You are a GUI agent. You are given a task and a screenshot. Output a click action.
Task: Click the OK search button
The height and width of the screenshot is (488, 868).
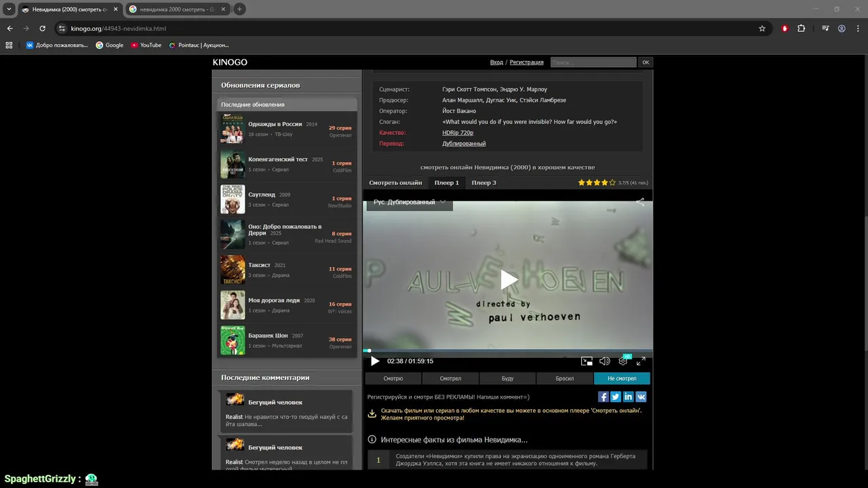[646, 62]
